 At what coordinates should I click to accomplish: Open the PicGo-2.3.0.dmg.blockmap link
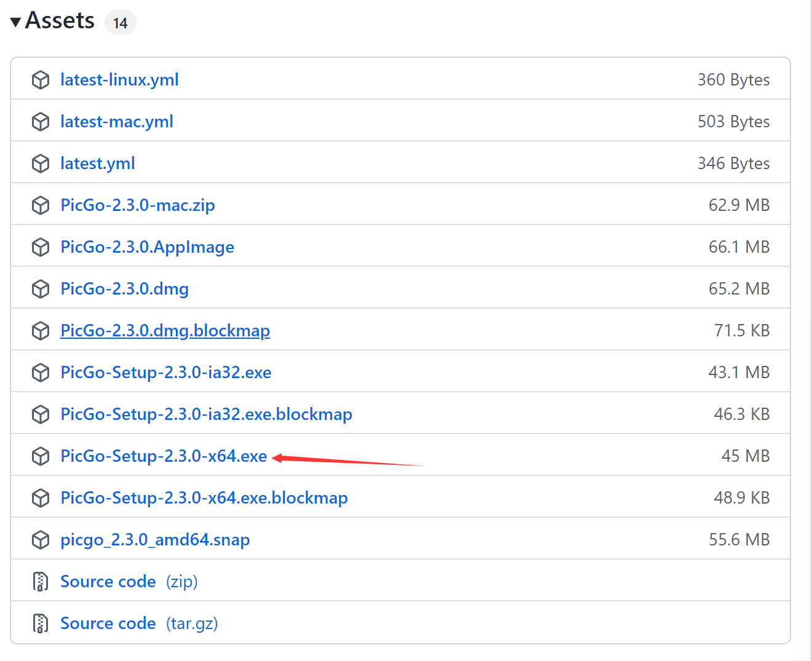(x=165, y=331)
